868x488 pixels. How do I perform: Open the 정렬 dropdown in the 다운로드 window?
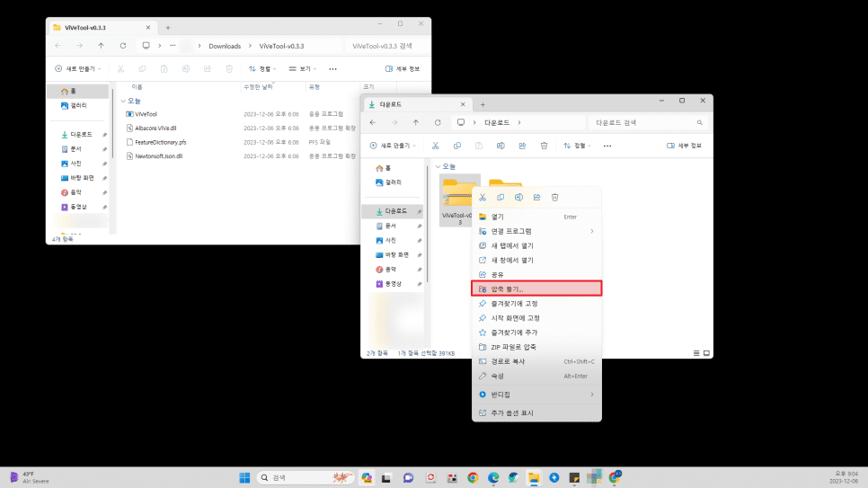click(x=578, y=146)
